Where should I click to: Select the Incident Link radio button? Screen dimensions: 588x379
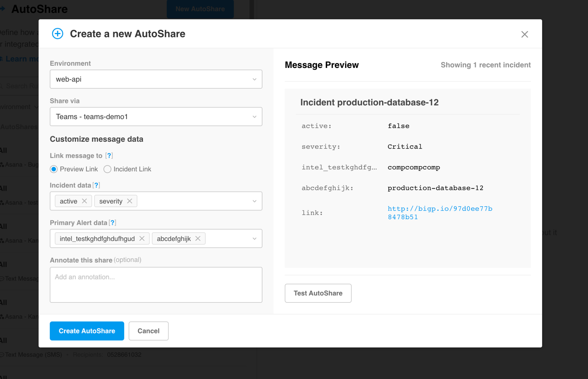click(107, 169)
